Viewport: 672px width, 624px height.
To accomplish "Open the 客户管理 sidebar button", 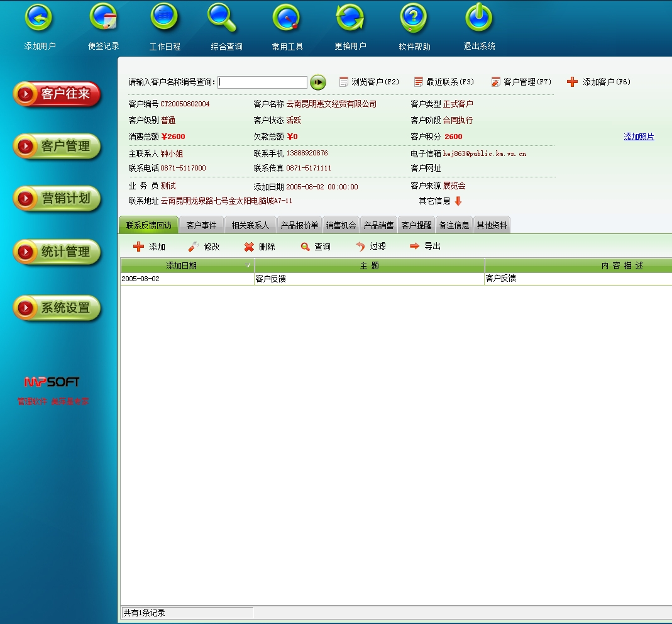I will [57, 147].
